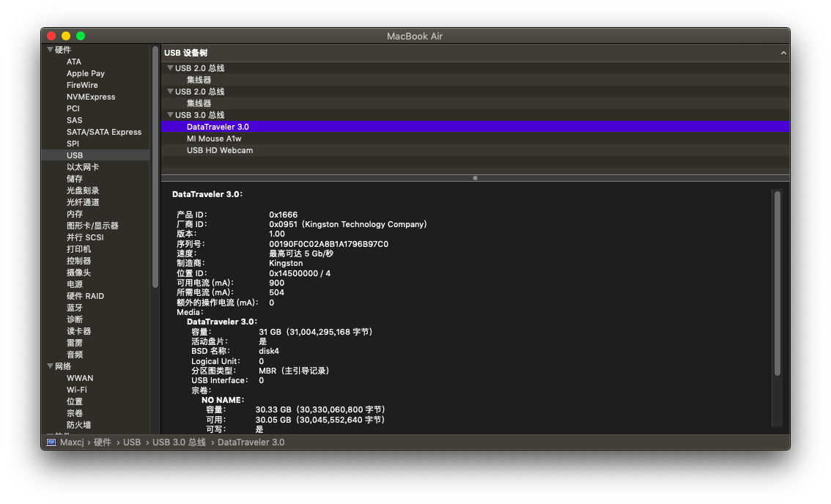831x504 pixels.
Task: Open 音频 in the sidebar
Action: coord(75,355)
